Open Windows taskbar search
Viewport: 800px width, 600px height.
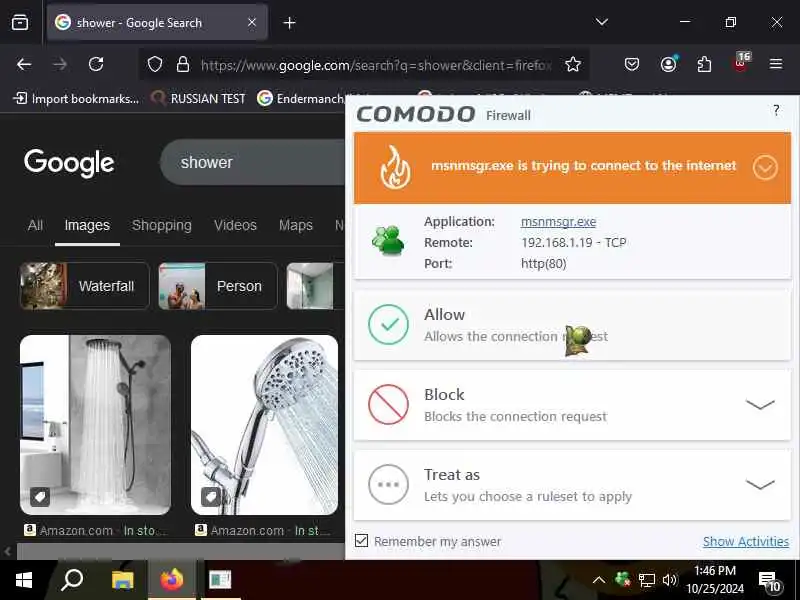(72, 580)
